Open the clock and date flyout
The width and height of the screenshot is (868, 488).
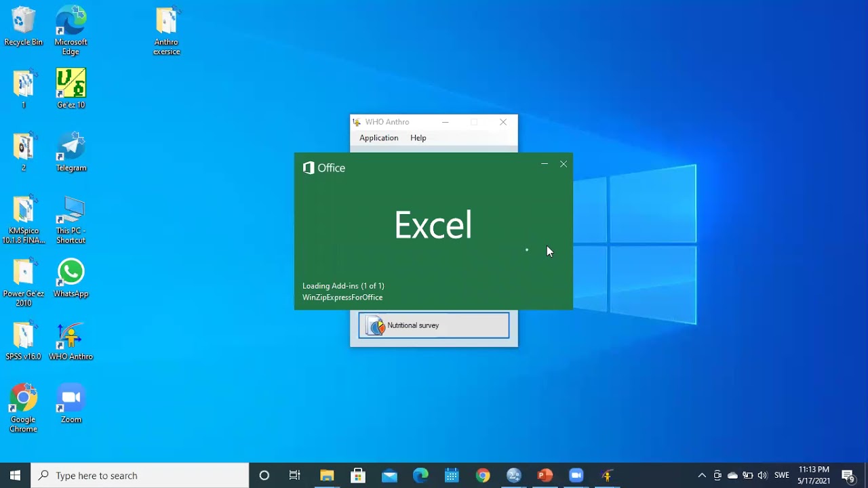pyautogui.click(x=814, y=475)
